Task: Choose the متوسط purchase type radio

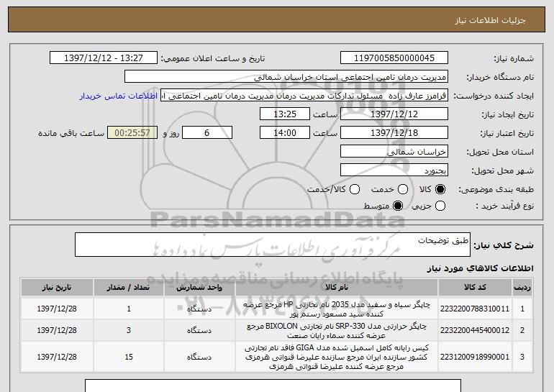Action: tap(398, 206)
